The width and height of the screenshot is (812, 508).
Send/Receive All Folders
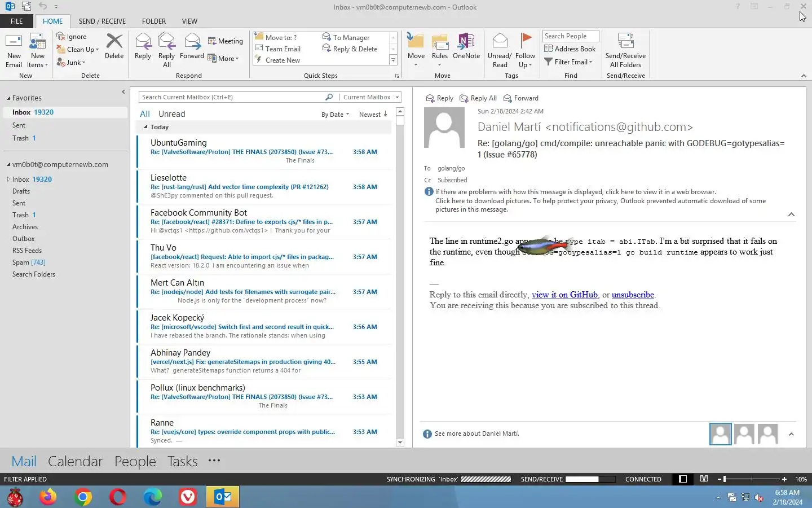pyautogui.click(x=625, y=51)
